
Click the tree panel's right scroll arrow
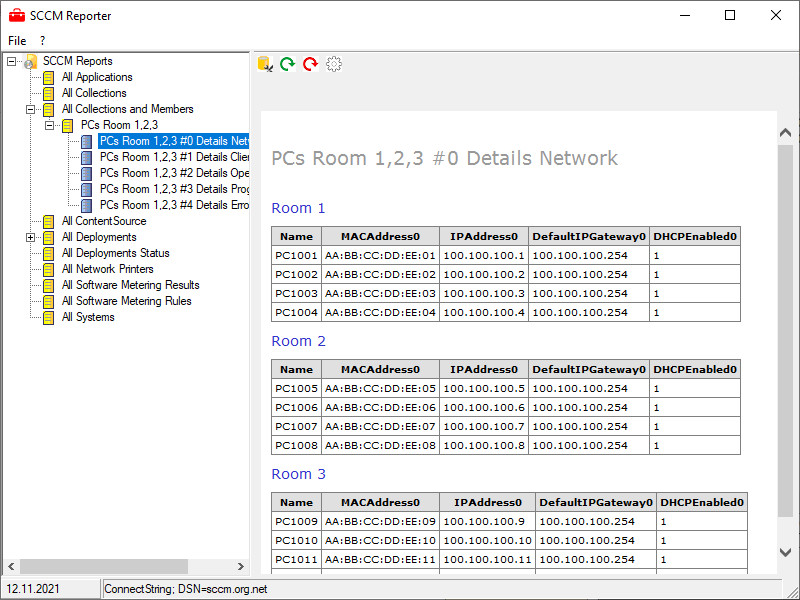(x=241, y=566)
